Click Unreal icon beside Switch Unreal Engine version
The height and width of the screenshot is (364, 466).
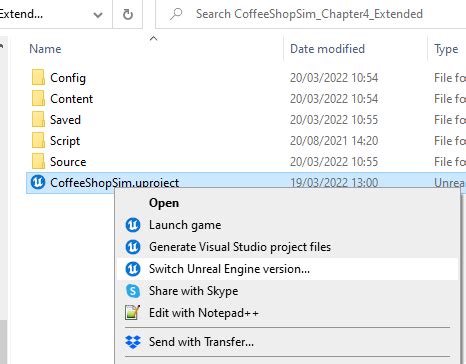click(x=133, y=269)
